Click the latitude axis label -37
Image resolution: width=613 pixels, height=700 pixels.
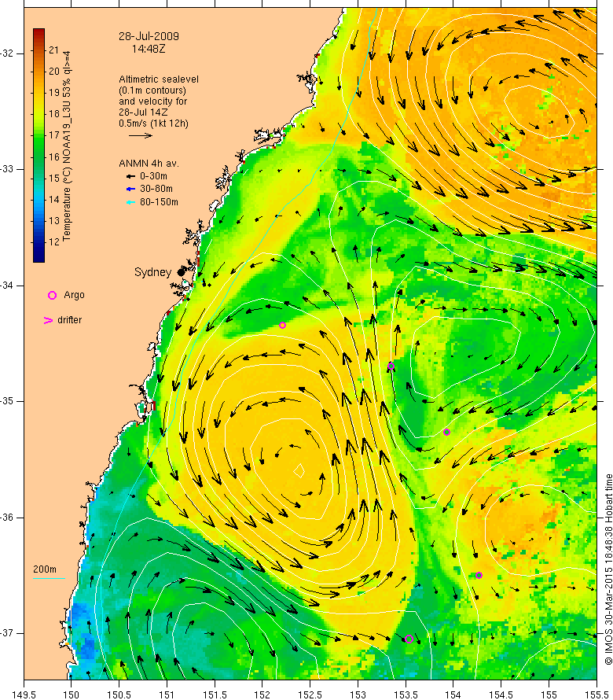pos(7,633)
